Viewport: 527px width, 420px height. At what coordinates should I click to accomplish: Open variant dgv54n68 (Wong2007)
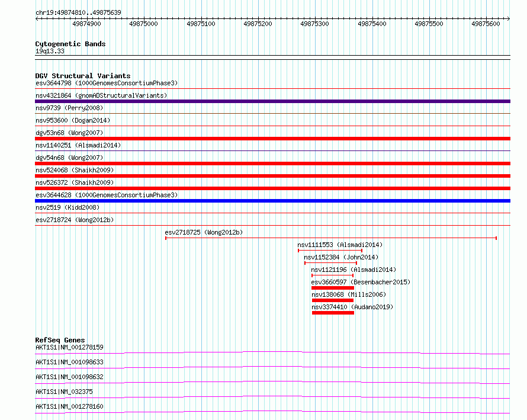[x=69, y=158]
